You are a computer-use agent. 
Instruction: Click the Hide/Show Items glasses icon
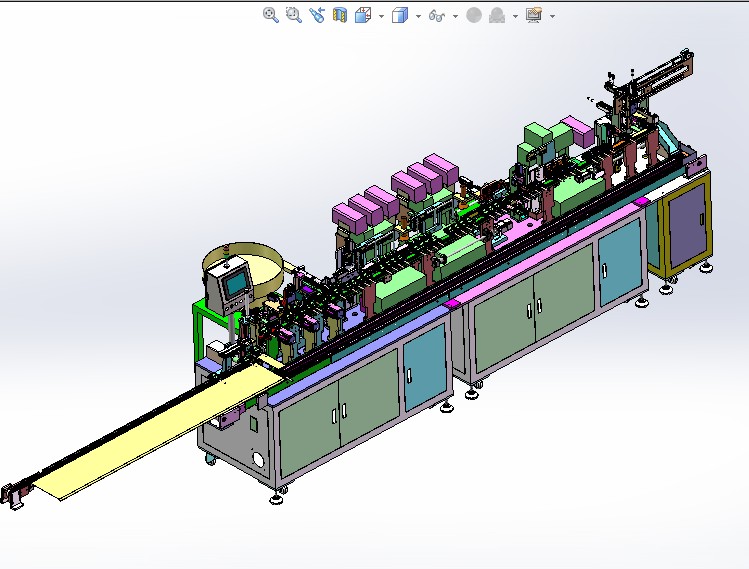(436, 15)
